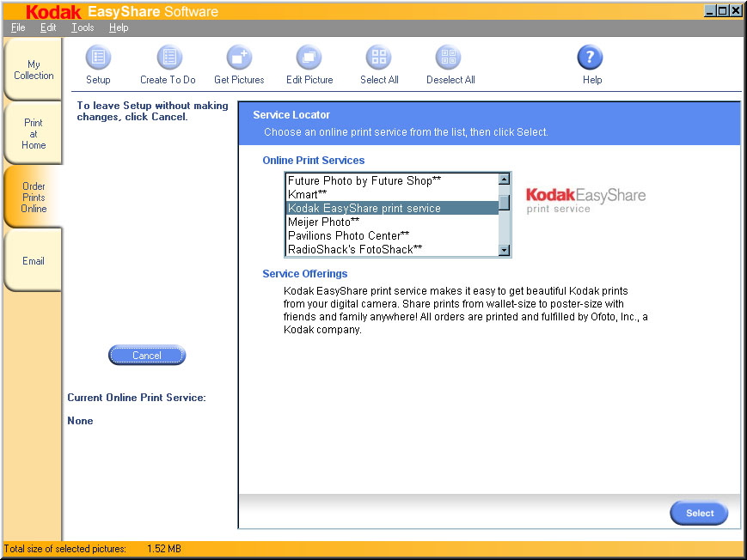Image resolution: width=747 pixels, height=560 pixels.
Task: Open the Tools menu
Action: [83, 27]
